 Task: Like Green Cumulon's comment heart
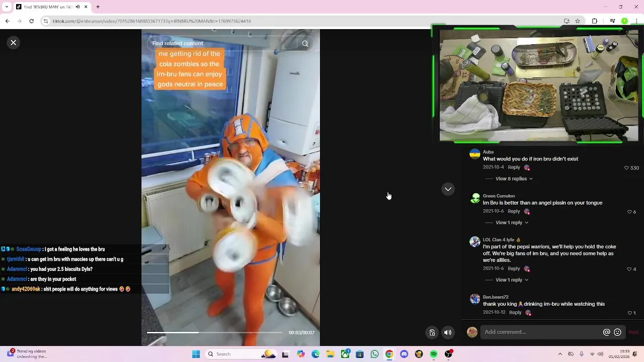pyautogui.click(x=629, y=212)
